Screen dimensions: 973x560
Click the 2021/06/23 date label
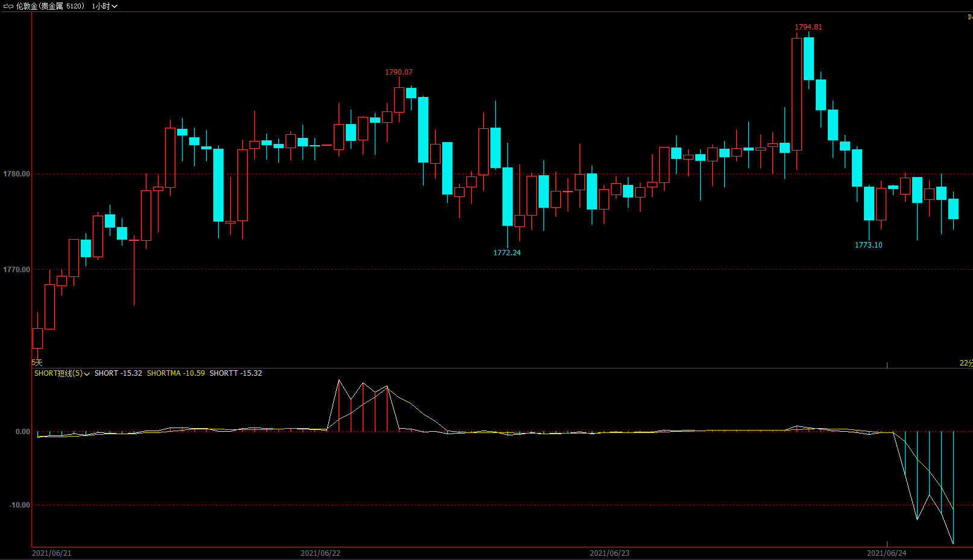610,553
